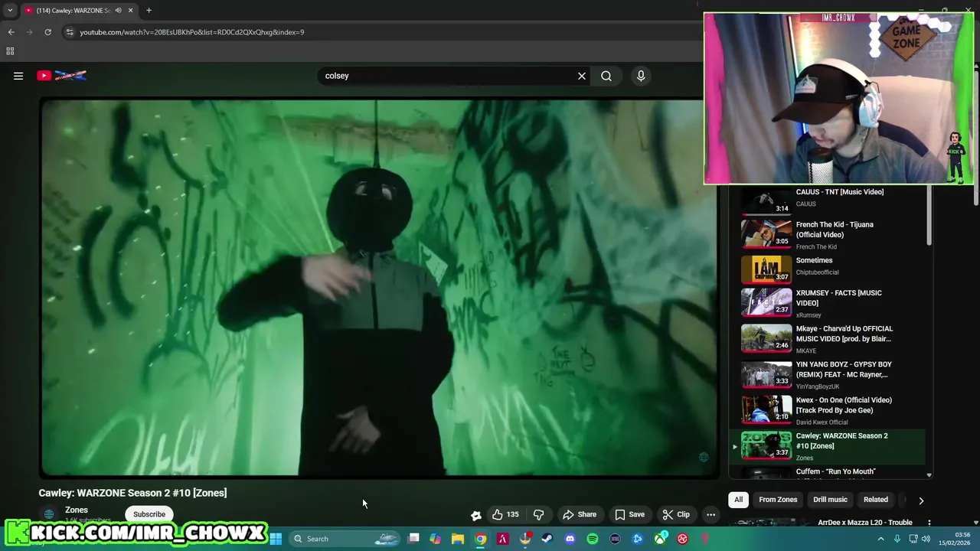Open the volume control in system tray
This screenshot has width=980, height=551.
pos(927,539)
